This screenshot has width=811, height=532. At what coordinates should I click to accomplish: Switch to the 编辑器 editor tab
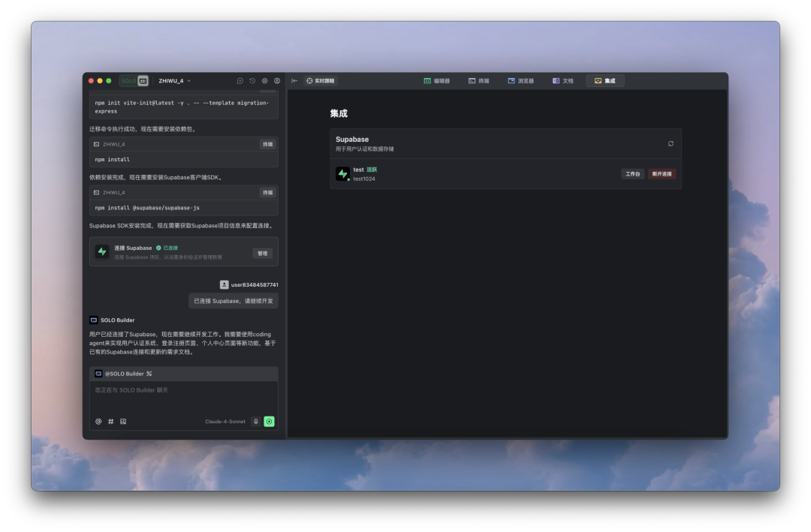click(x=437, y=80)
